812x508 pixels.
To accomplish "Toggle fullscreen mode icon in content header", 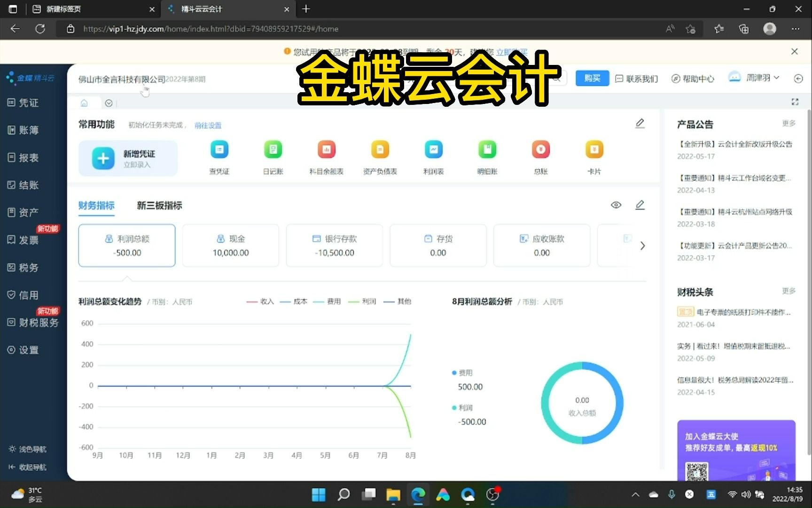I will point(795,102).
